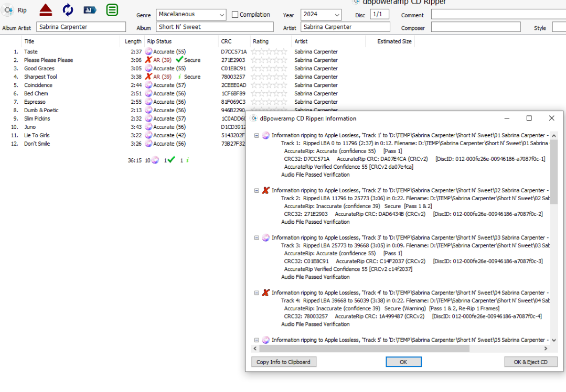Viewport: 566px width, 392px height.
Task: Click red X beside Track 2 info entry
Action: click(x=265, y=190)
